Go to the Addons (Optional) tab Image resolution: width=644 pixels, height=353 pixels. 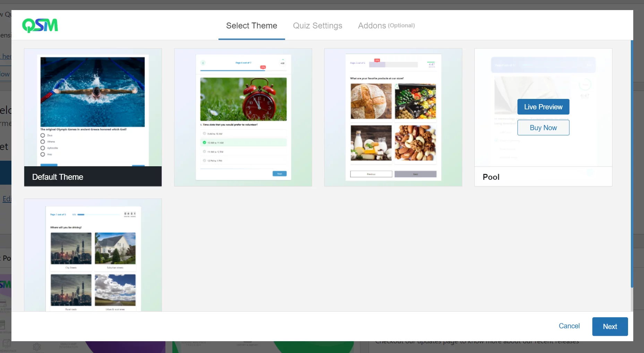click(x=386, y=26)
